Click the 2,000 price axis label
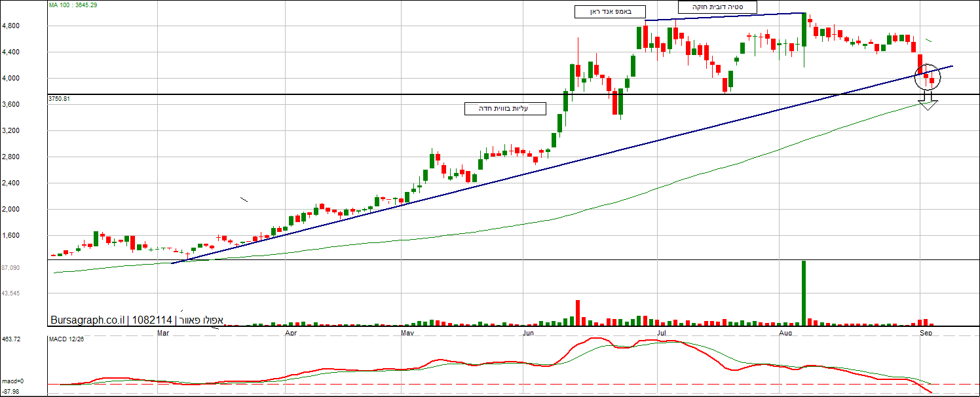980x397 pixels. 12,210
